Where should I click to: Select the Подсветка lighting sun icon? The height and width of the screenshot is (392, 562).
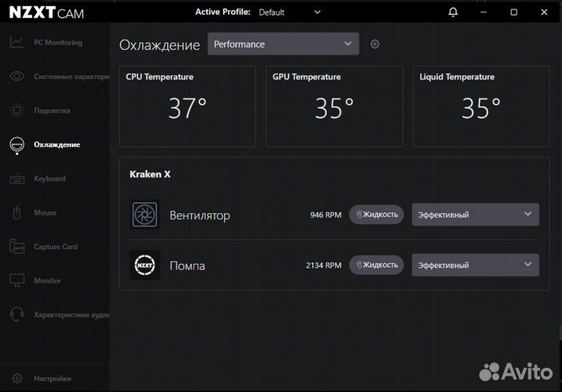(x=16, y=111)
